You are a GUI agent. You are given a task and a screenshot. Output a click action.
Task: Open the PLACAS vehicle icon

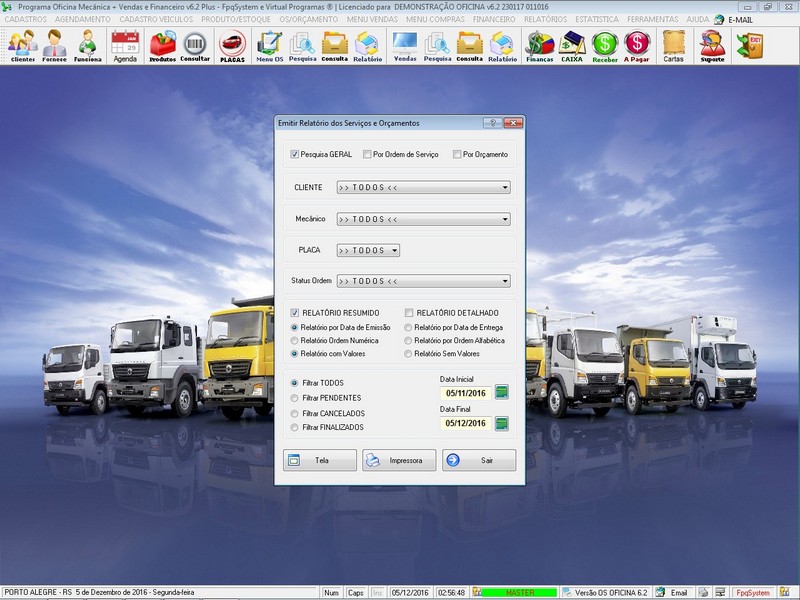click(232, 46)
